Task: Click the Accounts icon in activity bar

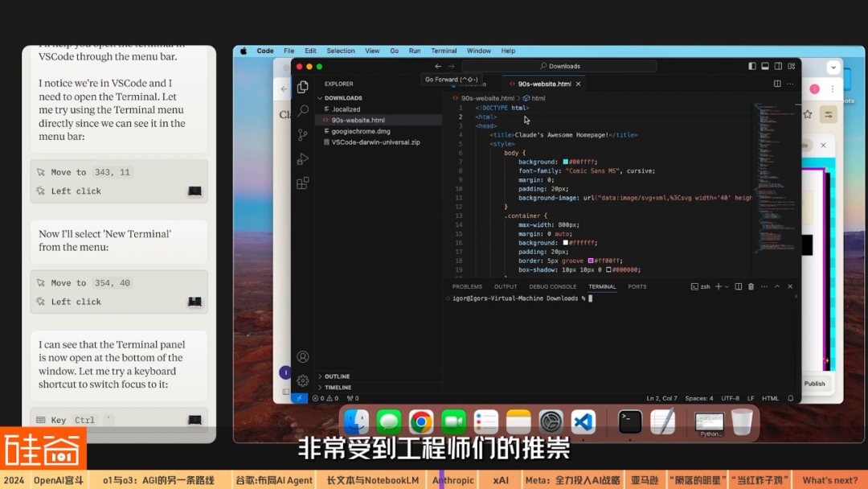Action: 303,356
